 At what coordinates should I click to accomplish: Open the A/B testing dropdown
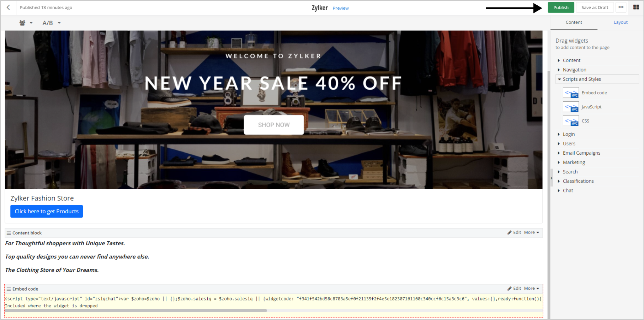click(52, 23)
